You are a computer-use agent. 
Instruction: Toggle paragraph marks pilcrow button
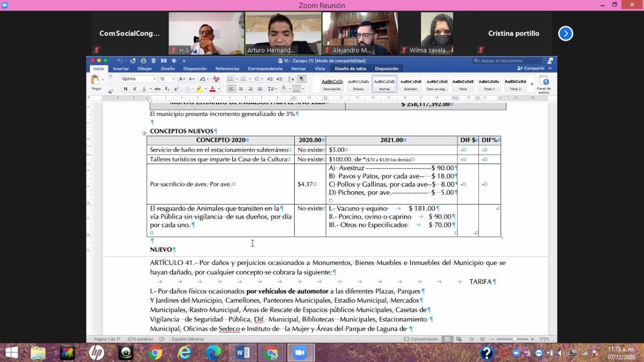tap(302, 79)
